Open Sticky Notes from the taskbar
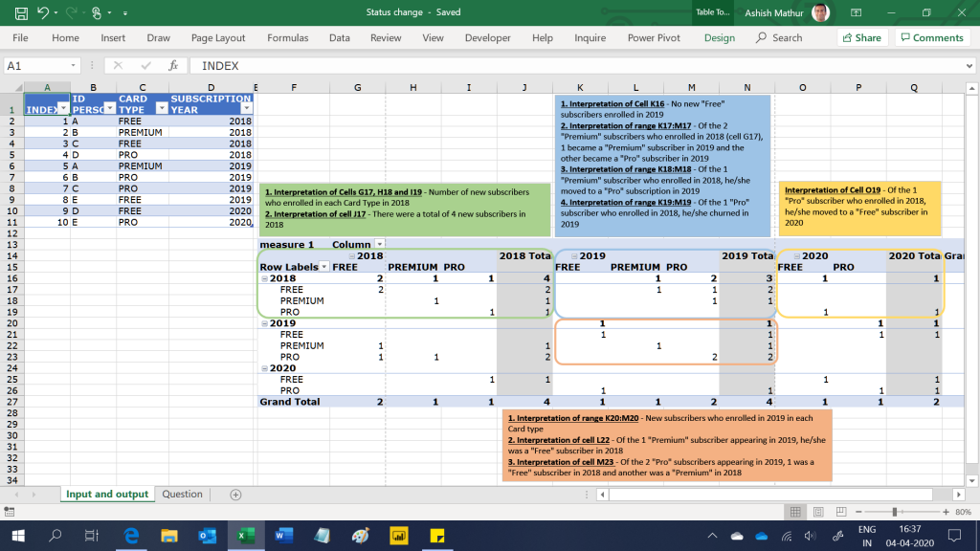 (436, 536)
